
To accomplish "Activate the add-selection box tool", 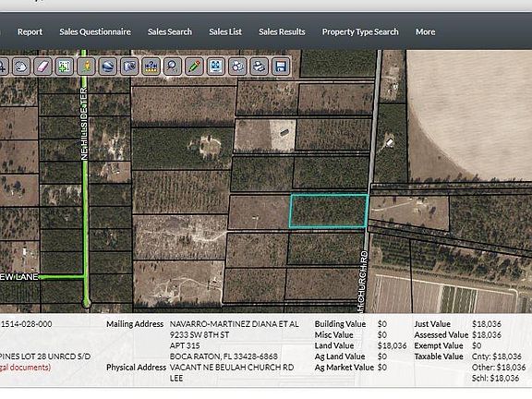I will [x=65, y=66].
